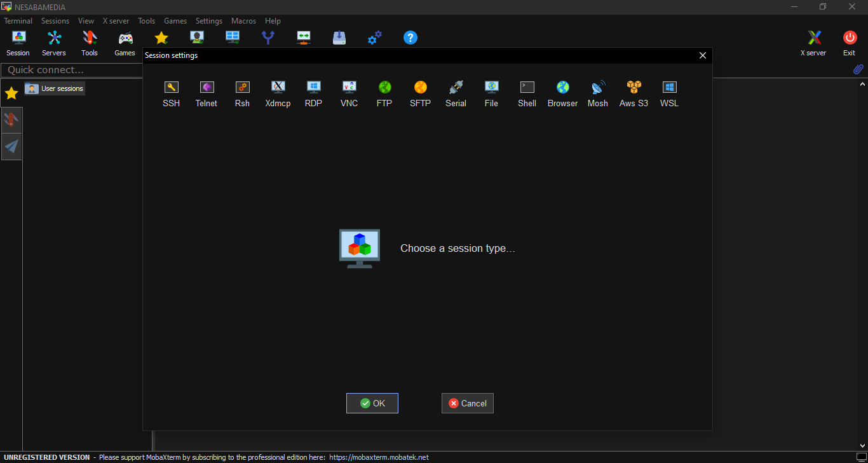Image resolution: width=868 pixels, height=463 pixels.
Task: Choose the WSL session icon
Action: (669, 93)
